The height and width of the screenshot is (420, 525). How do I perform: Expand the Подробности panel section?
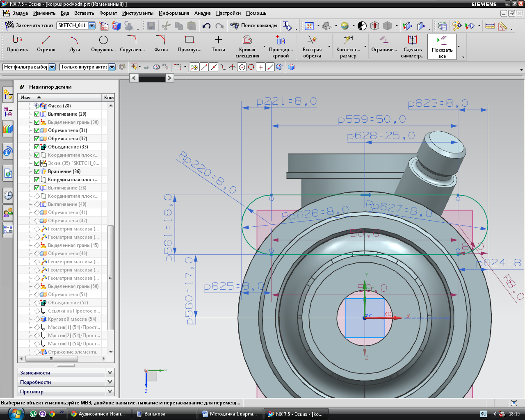pyautogui.click(x=66, y=382)
